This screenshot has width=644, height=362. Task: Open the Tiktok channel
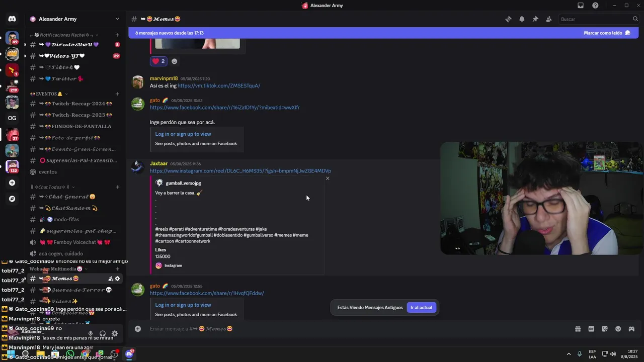pos(74,67)
